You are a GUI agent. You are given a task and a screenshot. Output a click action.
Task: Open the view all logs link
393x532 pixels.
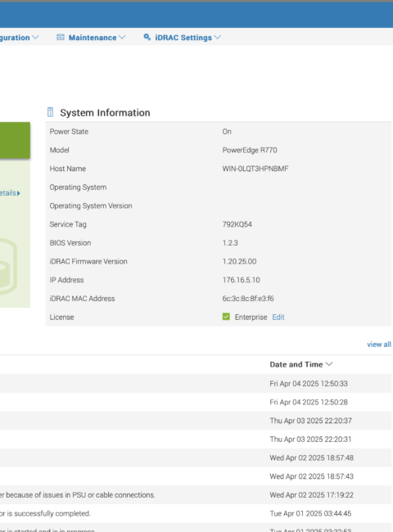tap(379, 345)
